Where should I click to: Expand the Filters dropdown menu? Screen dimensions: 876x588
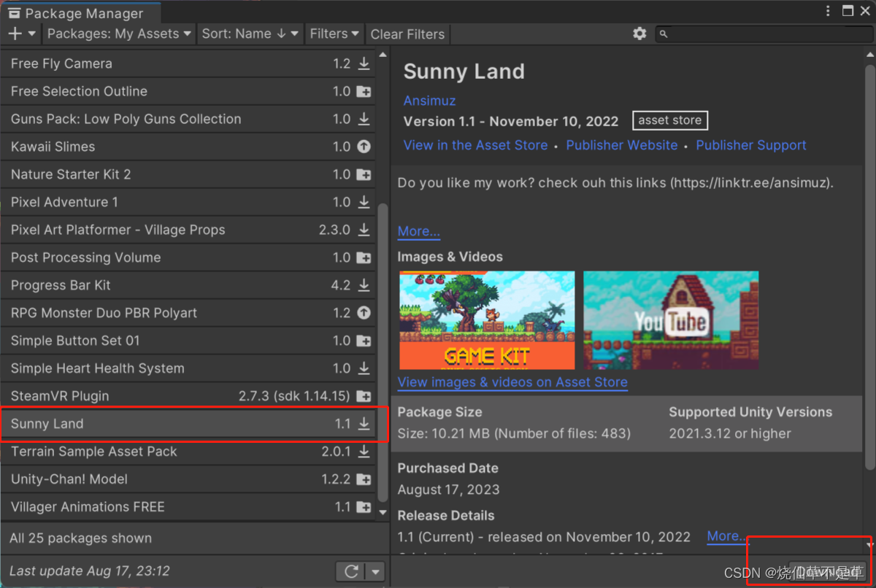(334, 34)
